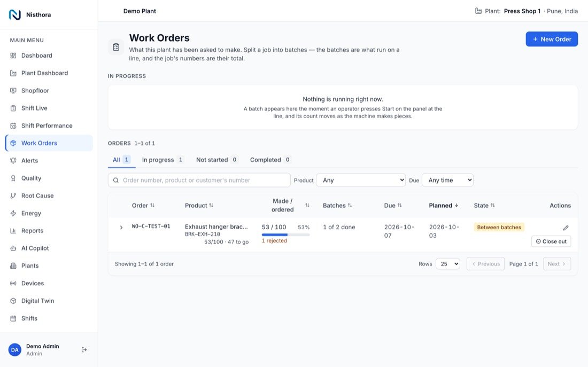The height and width of the screenshot is (367, 588).
Task: Open Root Cause via its branch icon
Action: pyautogui.click(x=13, y=196)
